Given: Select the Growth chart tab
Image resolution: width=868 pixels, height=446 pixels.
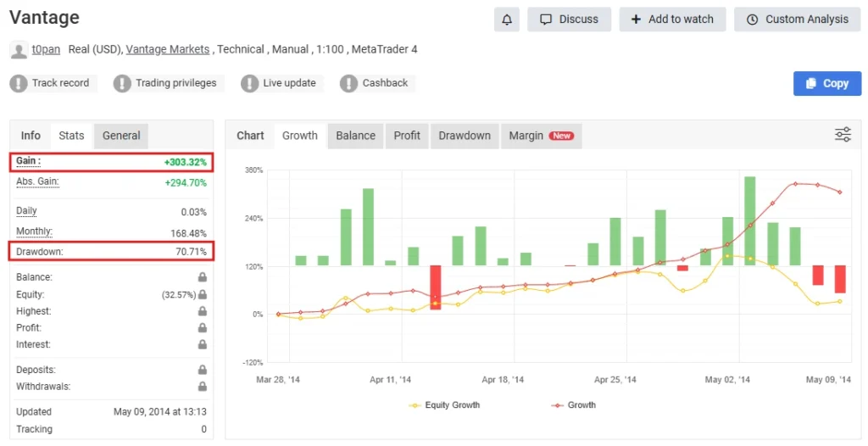Looking at the screenshot, I should click(x=300, y=136).
